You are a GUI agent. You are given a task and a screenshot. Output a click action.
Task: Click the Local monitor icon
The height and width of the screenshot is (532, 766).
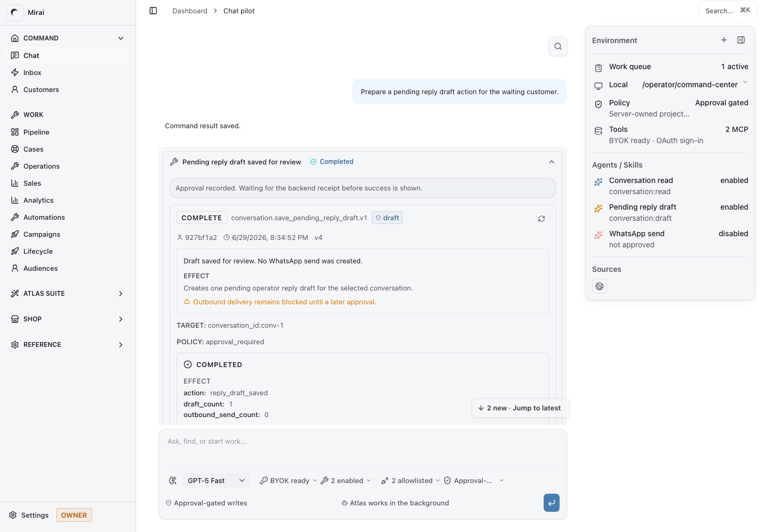[598, 86]
